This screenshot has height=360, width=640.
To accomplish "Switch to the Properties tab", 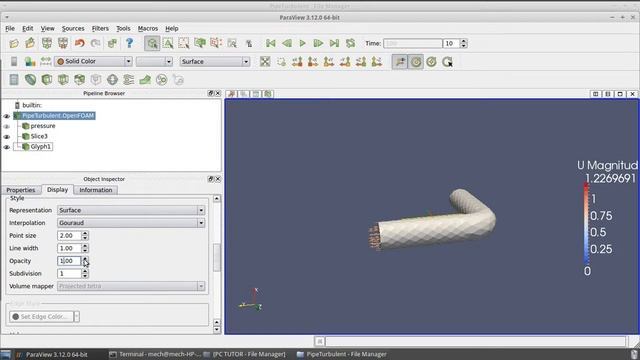I will [21, 190].
